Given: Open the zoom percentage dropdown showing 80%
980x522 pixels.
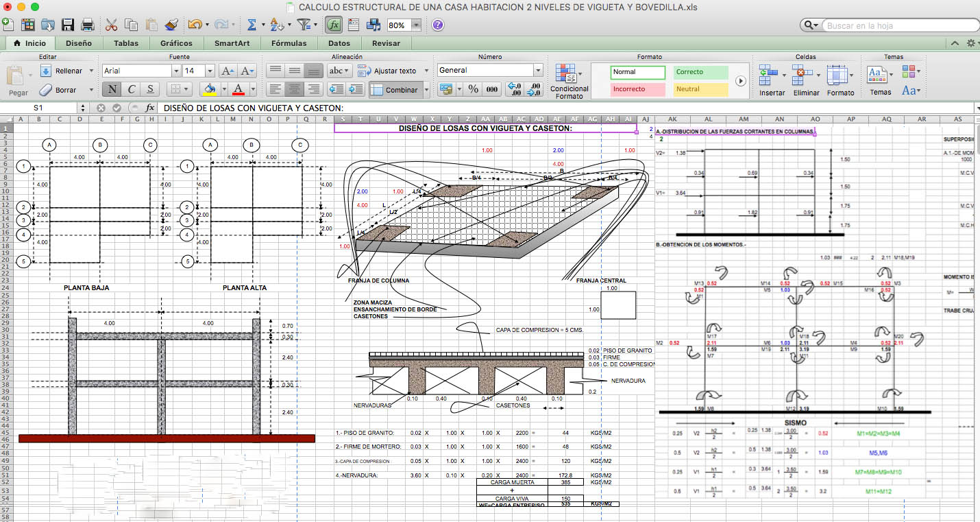Looking at the screenshot, I should 417,25.
